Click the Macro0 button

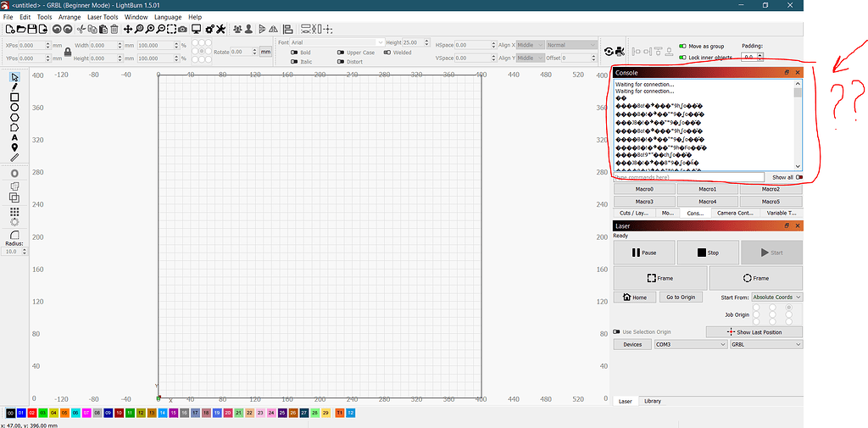pos(644,189)
